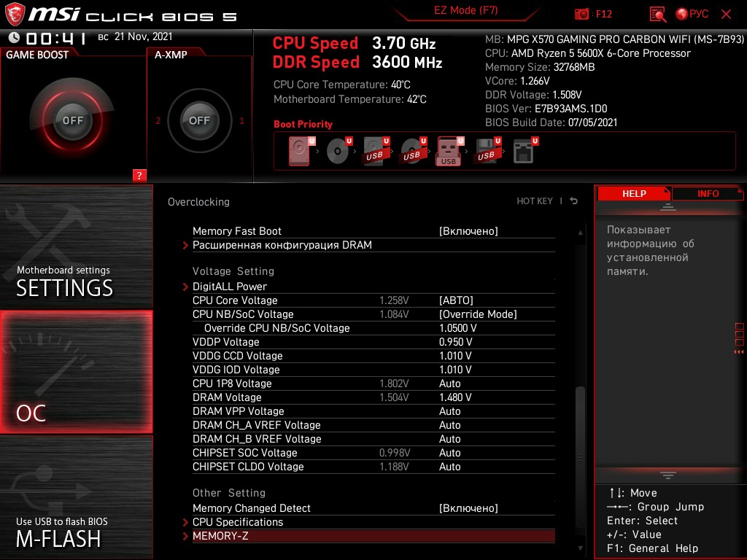Click the MSI dragon shield logo

pyautogui.click(x=15, y=15)
